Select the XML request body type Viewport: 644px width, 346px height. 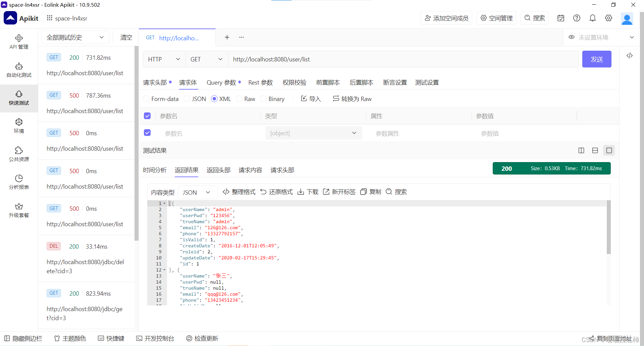(x=214, y=99)
